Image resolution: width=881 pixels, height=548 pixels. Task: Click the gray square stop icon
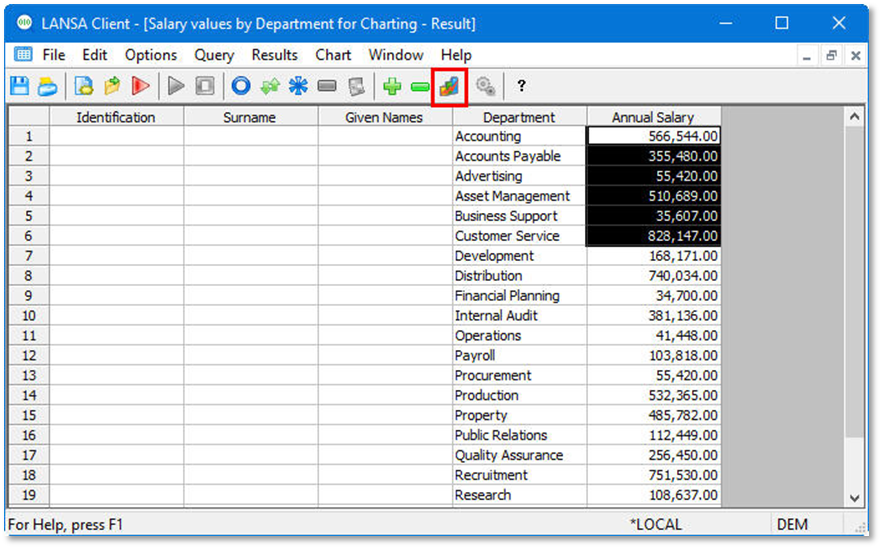click(x=205, y=87)
